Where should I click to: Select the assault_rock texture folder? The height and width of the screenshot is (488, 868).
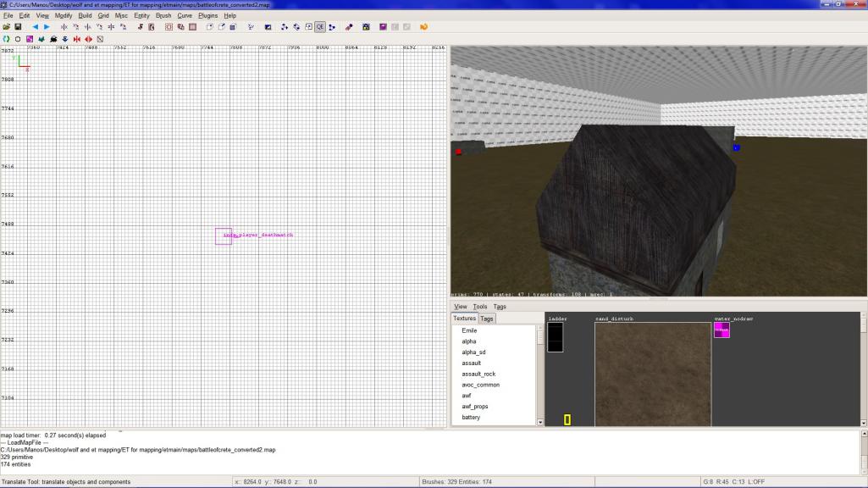point(478,374)
